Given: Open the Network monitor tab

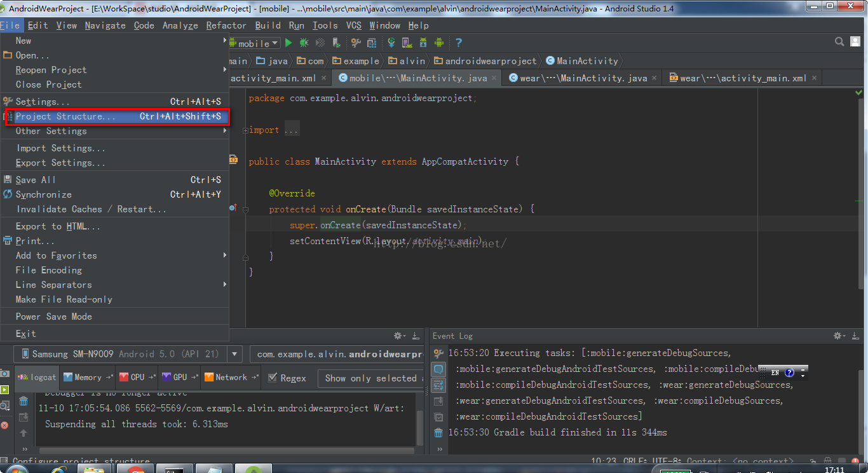Looking at the screenshot, I should click(x=231, y=377).
